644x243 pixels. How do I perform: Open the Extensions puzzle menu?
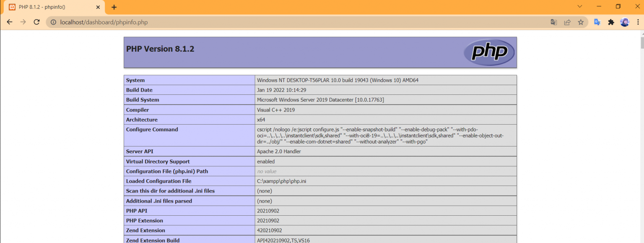point(611,22)
